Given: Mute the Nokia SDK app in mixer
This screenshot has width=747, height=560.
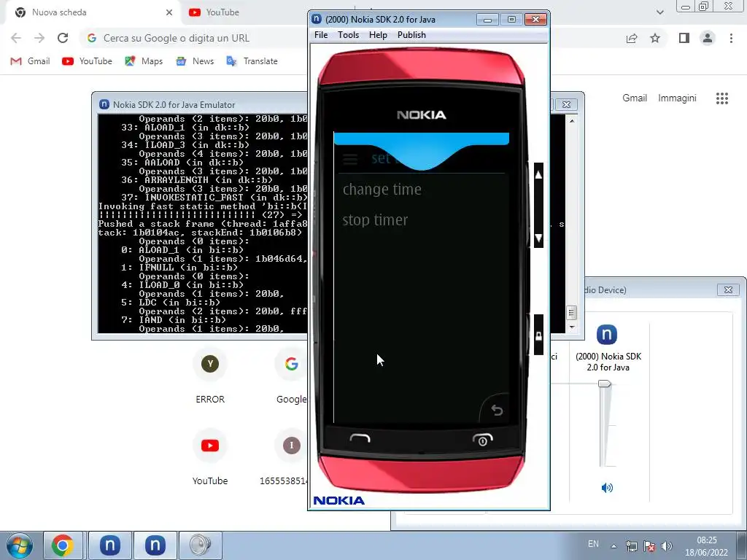Looking at the screenshot, I should click(x=607, y=488).
